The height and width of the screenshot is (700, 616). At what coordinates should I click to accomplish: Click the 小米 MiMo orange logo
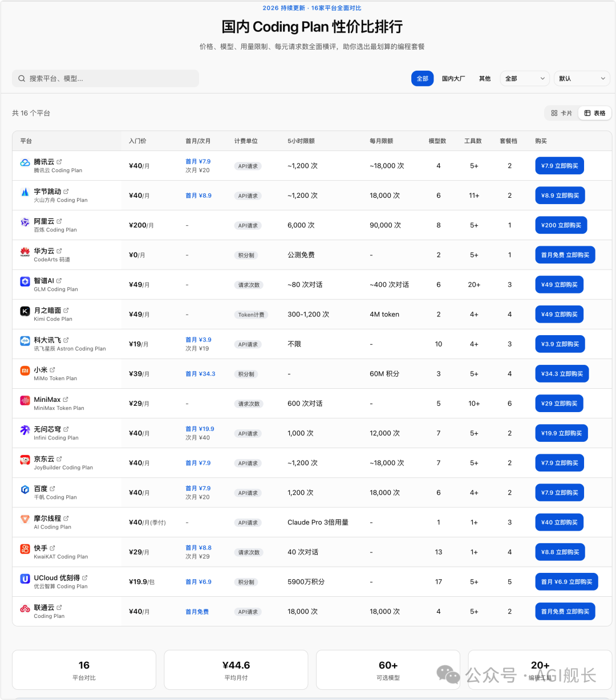coord(25,370)
